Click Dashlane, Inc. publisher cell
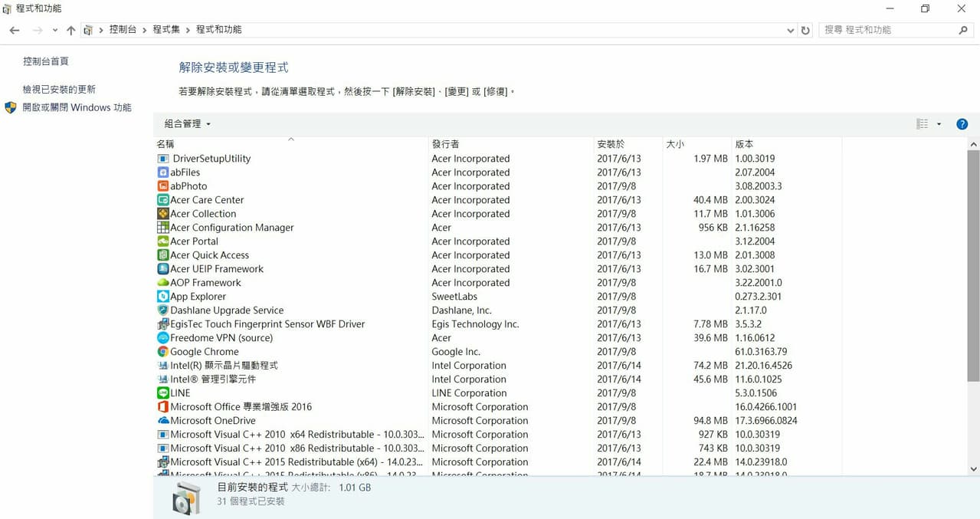 pyautogui.click(x=461, y=310)
